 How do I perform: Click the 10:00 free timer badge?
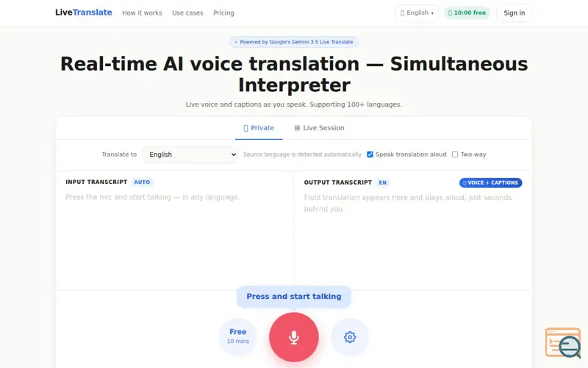click(467, 13)
